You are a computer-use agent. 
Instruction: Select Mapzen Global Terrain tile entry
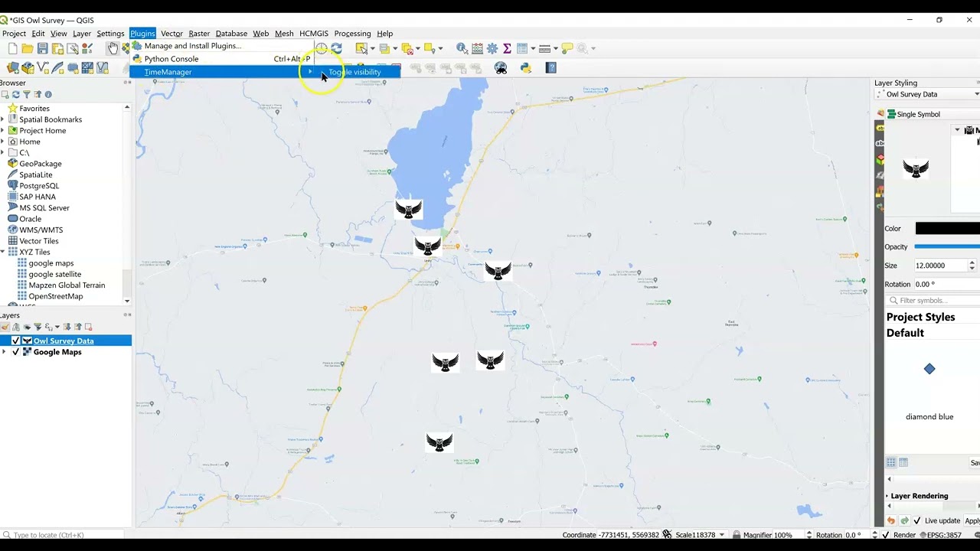pyautogui.click(x=67, y=285)
